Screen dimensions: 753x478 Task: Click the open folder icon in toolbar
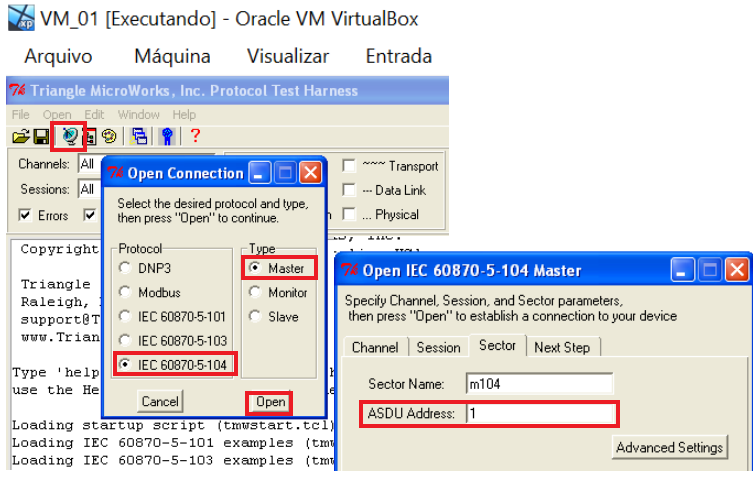click(20, 136)
